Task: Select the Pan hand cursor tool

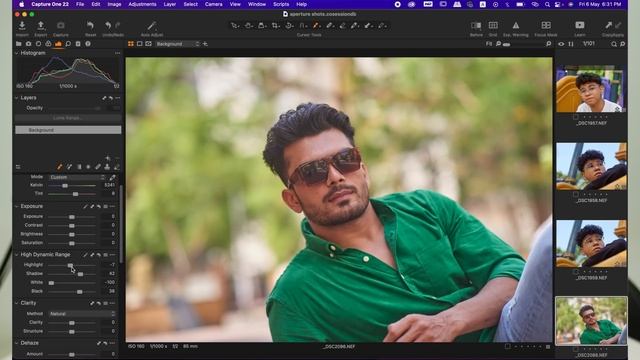Action: 248,26
